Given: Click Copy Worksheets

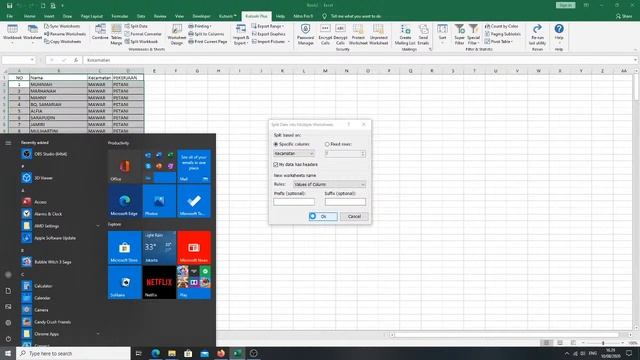Looking at the screenshot, I should click(x=62, y=42).
